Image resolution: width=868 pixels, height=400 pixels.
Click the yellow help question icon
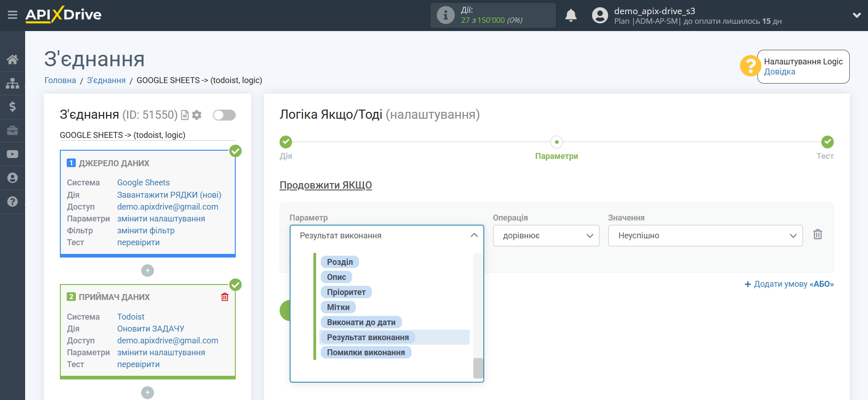750,66
